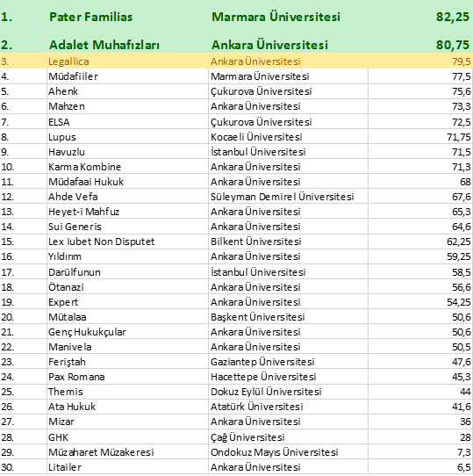The image size is (473, 476).
Task: Select the score 80,75 cell
Action: point(420,45)
